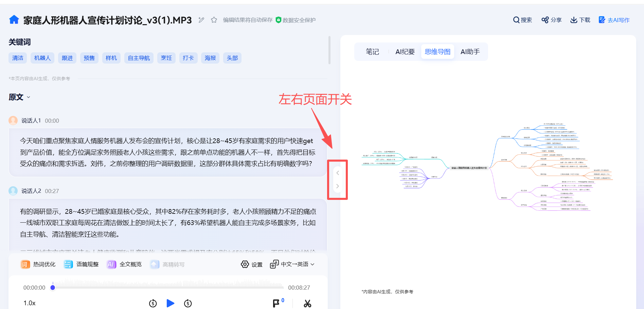644x309 pixels.
Task: Switch to the AI纪要 tab
Action: (405, 52)
